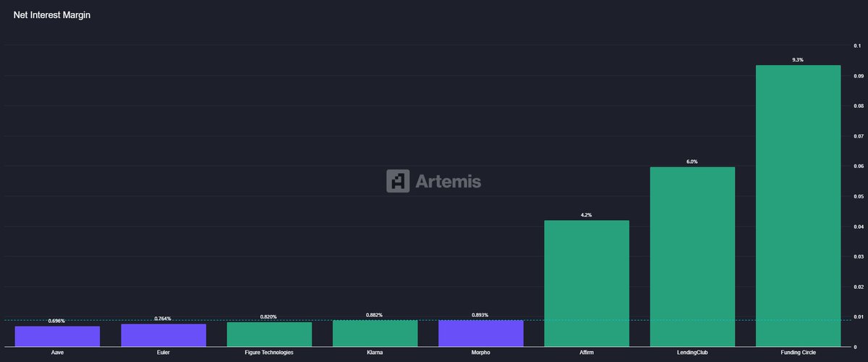
Task: Click the 0.06 y-axis tick
Action: pyautogui.click(x=857, y=167)
